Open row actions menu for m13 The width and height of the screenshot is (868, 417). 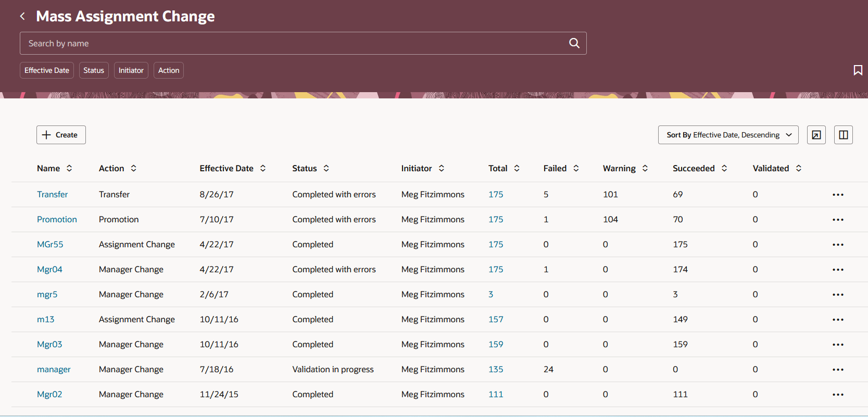tap(838, 320)
